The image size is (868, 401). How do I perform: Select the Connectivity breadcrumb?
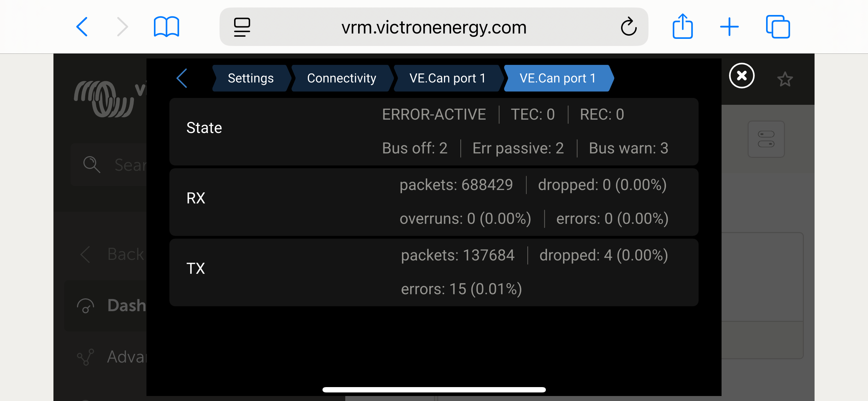341,78
